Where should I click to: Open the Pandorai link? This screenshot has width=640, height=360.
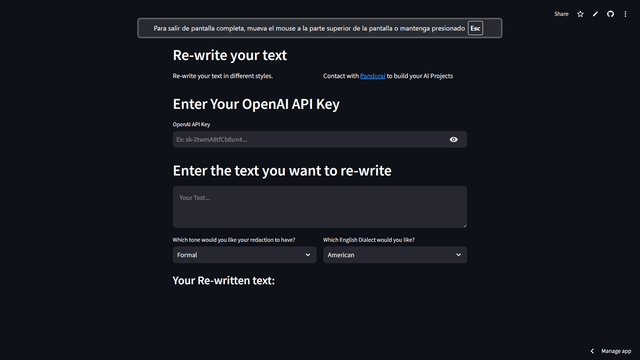point(372,76)
